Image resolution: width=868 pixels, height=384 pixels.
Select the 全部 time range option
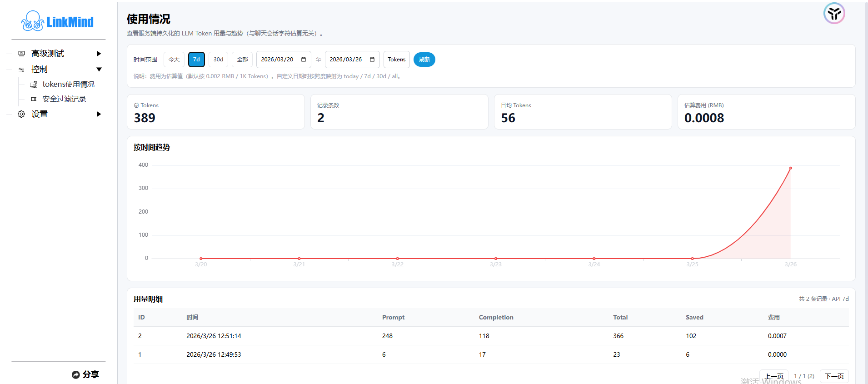[242, 60]
